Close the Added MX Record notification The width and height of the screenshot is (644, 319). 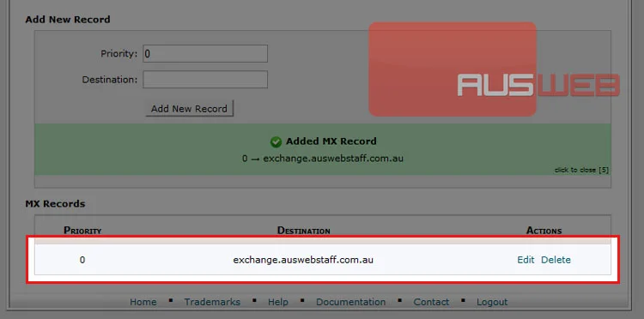pos(581,170)
